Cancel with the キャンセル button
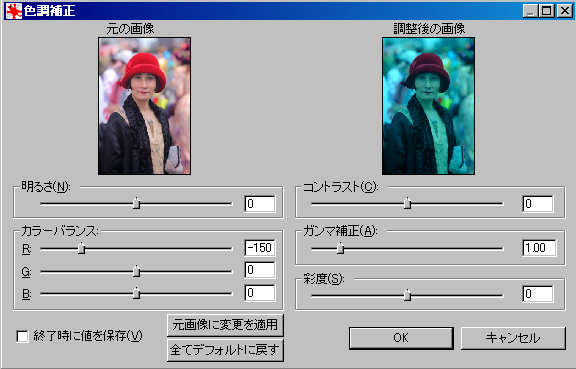 point(513,338)
